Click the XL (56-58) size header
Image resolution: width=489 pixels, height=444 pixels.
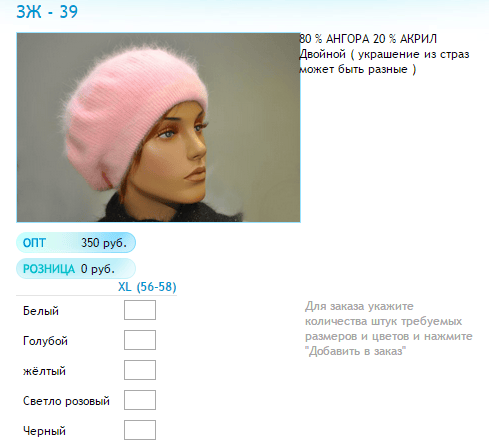point(147,287)
